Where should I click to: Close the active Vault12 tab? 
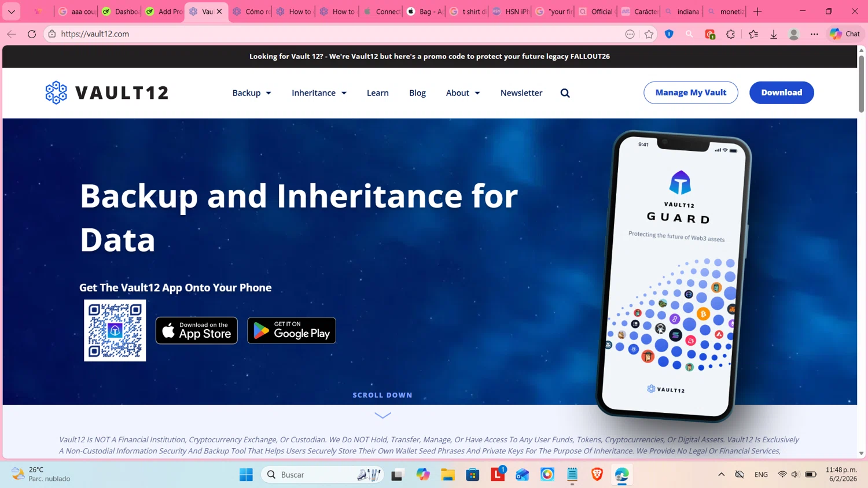219,12
